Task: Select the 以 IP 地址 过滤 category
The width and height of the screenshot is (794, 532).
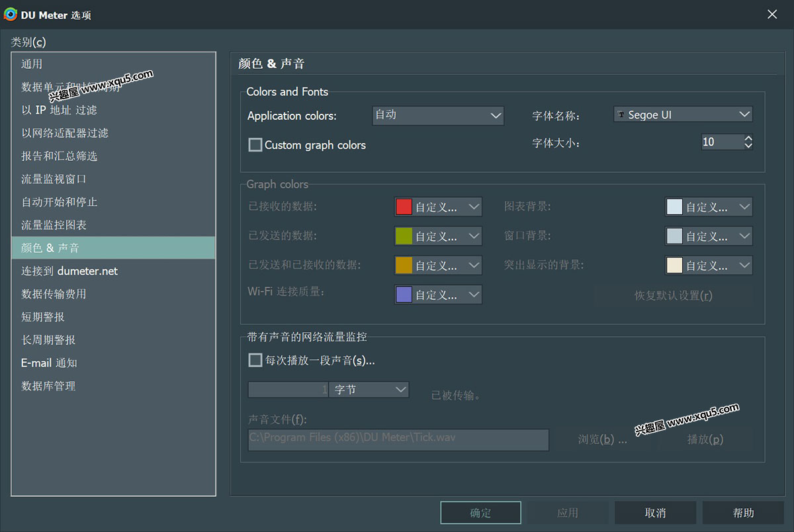Action: (113, 110)
